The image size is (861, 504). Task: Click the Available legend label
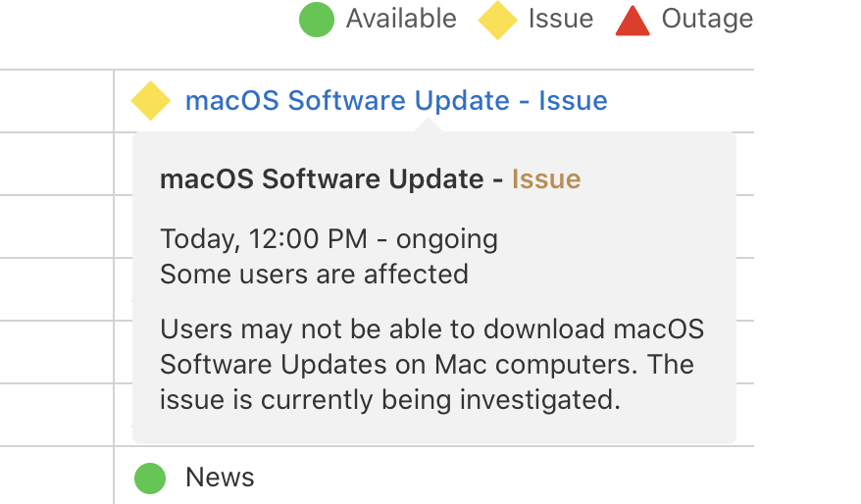pyautogui.click(x=401, y=19)
